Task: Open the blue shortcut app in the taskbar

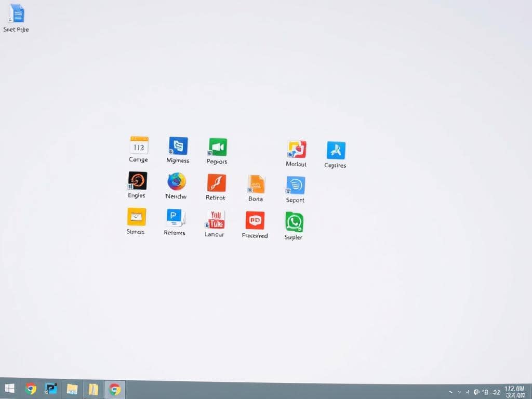Action: point(51,389)
